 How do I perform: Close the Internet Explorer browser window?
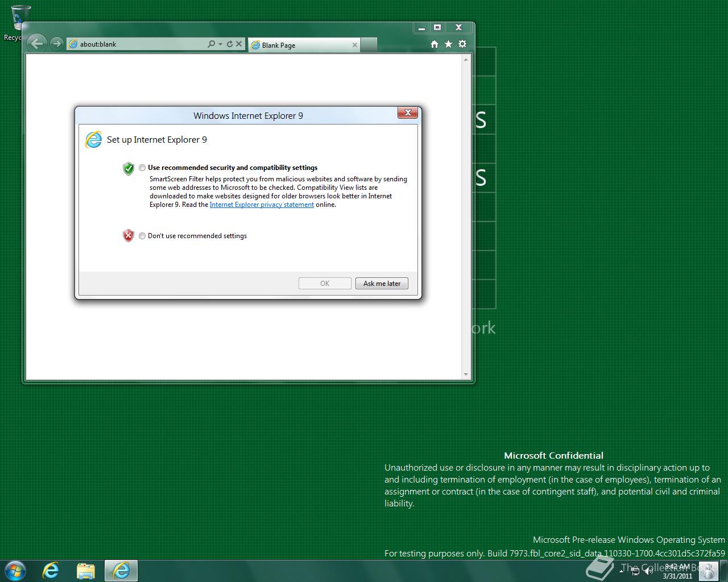pyautogui.click(x=458, y=27)
